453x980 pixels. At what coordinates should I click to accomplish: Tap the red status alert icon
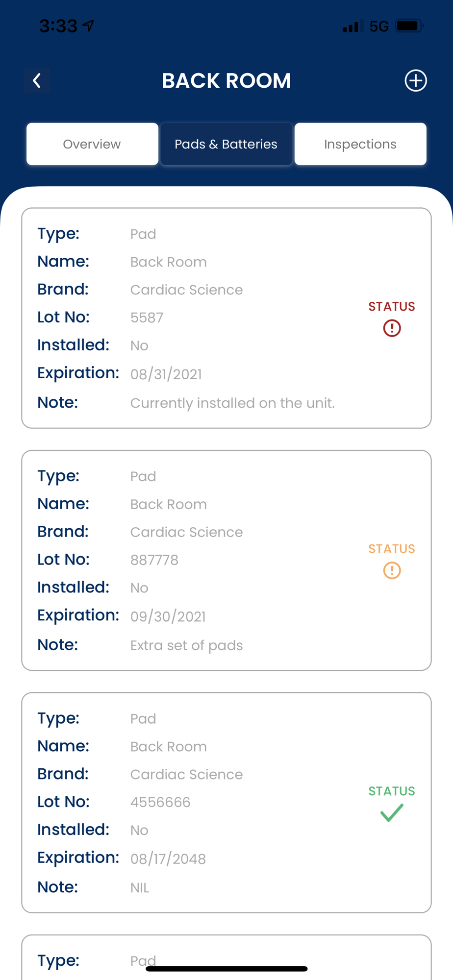pyautogui.click(x=392, y=328)
